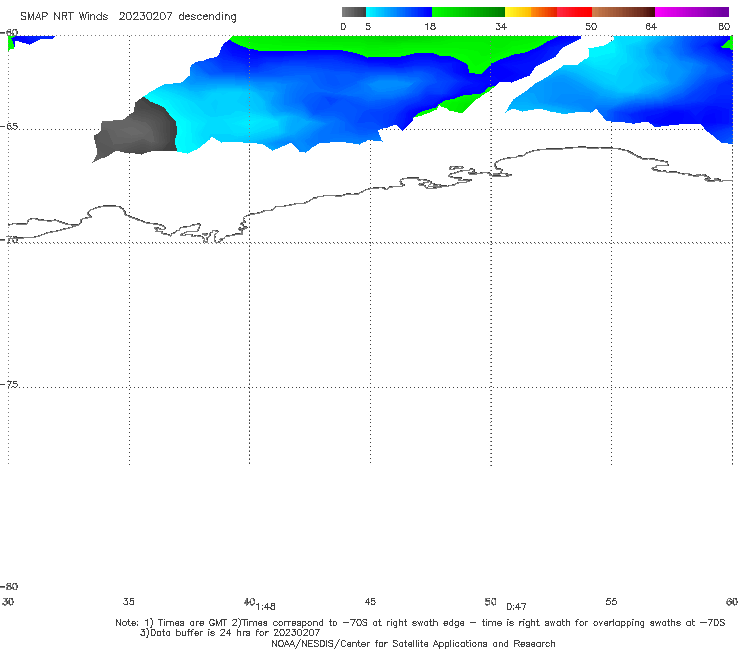Viewport: 740px width, 650px height.
Task: Click the dark gray low-wind patch on the map
Action: pos(137,130)
